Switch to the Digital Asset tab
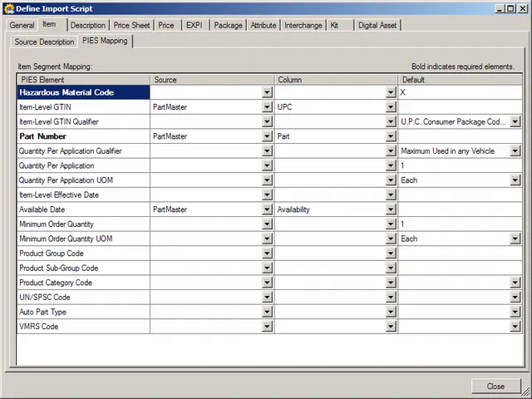Screen dimensions: 532x399 (x=377, y=25)
